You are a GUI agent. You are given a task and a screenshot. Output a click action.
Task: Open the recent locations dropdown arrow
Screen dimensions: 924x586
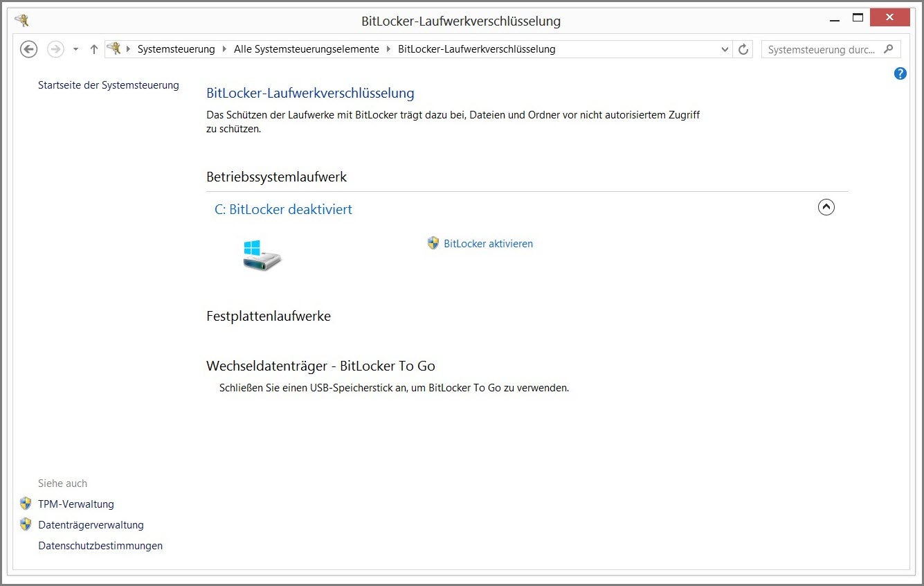click(75, 50)
